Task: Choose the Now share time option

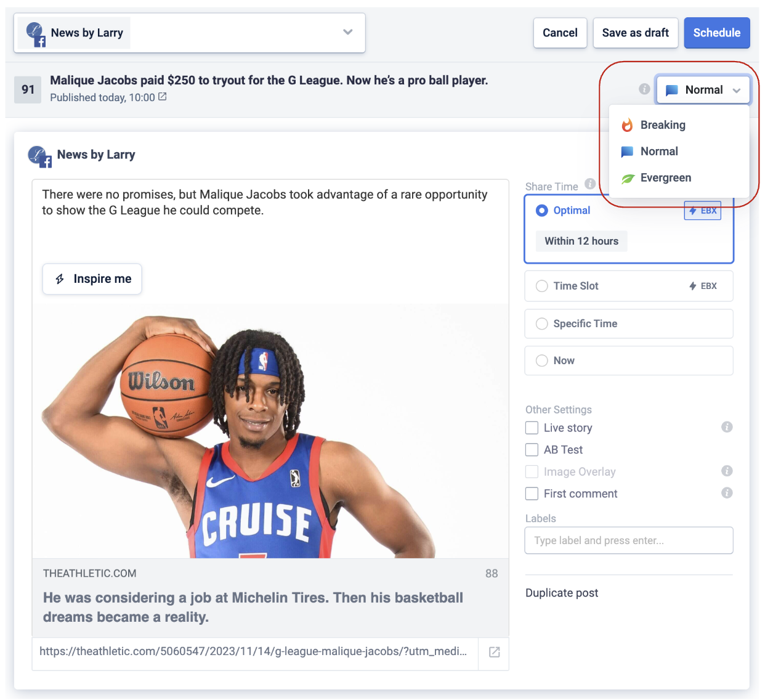Action: [542, 360]
